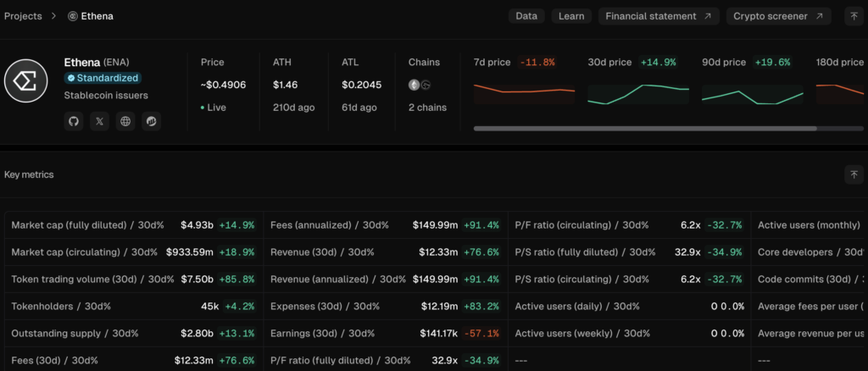Open Crypto screener external link
The image size is (868, 371).
click(x=779, y=16)
